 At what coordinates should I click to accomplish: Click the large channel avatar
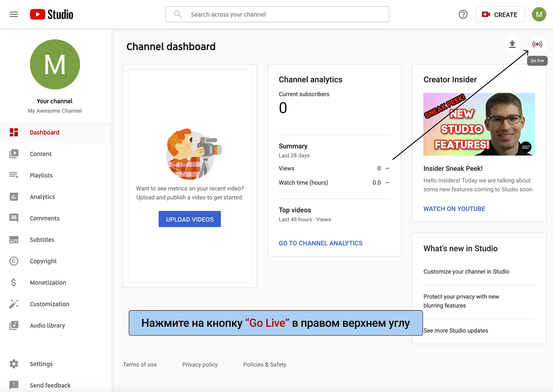click(x=55, y=64)
